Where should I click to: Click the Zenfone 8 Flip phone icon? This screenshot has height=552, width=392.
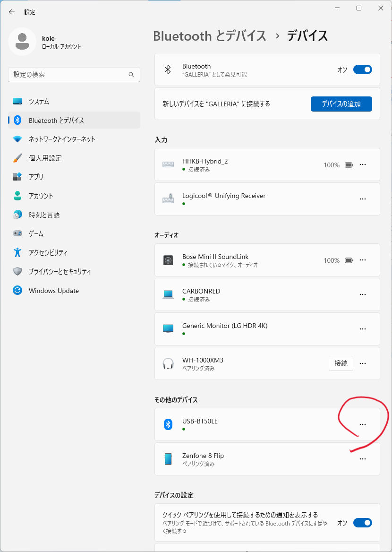click(x=168, y=459)
